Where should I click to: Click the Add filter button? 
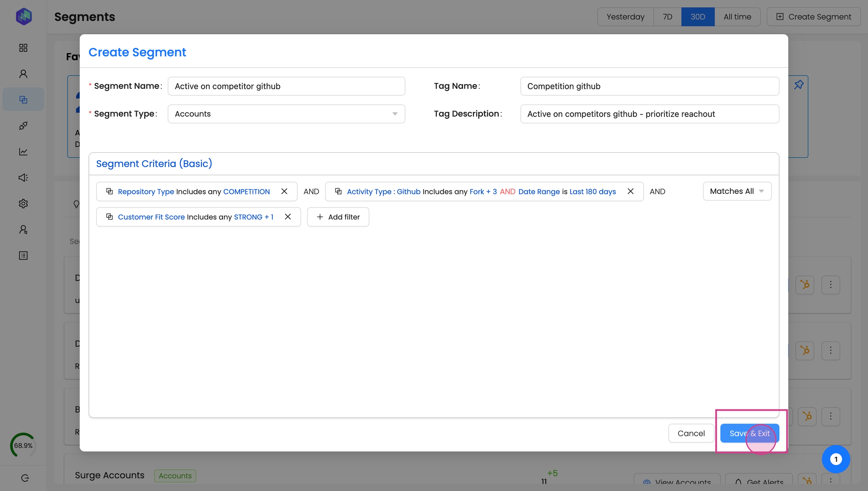pyautogui.click(x=338, y=217)
